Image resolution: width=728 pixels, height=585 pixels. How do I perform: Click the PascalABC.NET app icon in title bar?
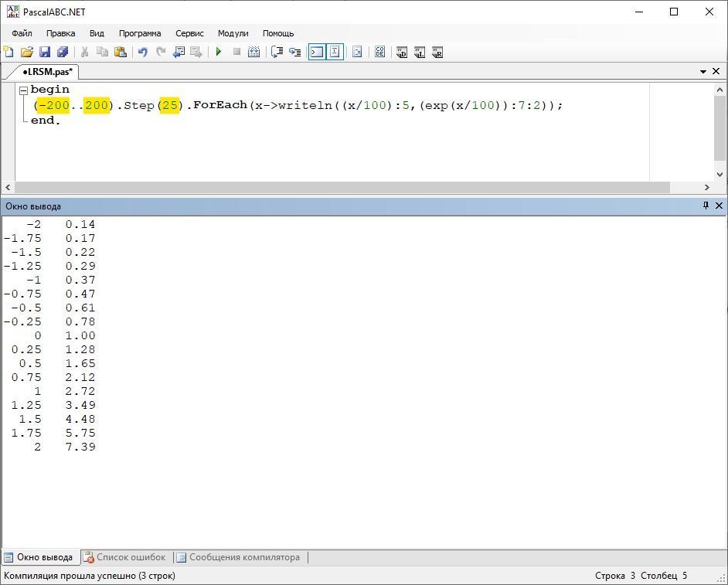(x=12, y=12)
